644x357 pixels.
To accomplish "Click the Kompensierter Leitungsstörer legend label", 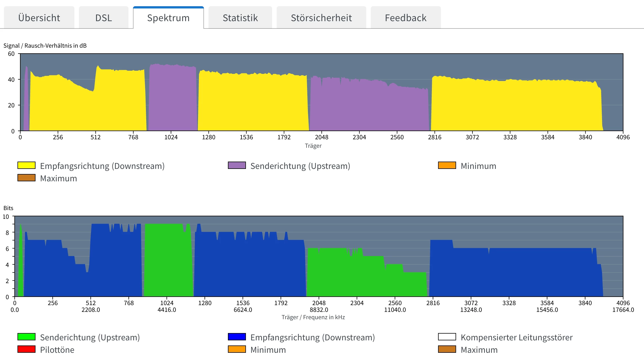I will [x=516, y=337].
